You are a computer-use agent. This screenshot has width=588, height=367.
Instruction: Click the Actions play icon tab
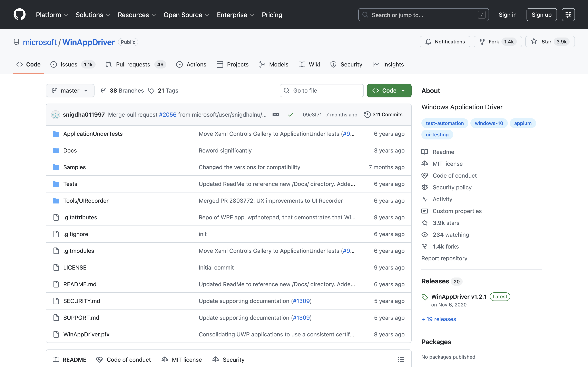point(179,64)
